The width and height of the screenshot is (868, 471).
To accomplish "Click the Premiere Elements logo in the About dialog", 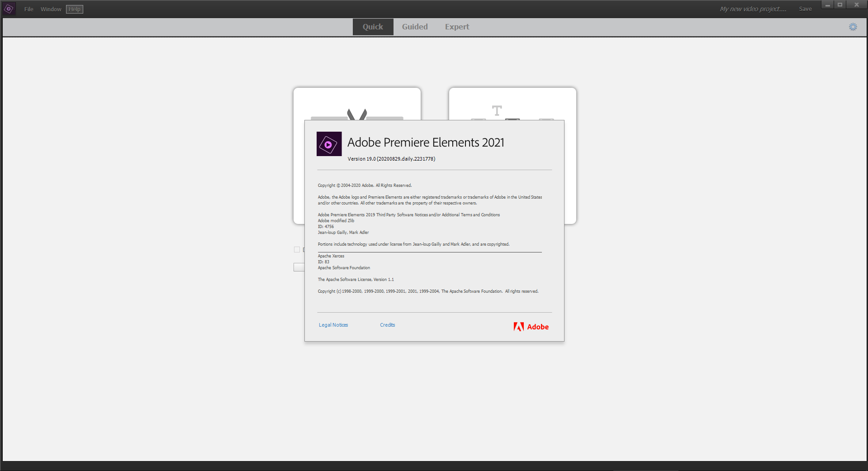I will point(329,144).
